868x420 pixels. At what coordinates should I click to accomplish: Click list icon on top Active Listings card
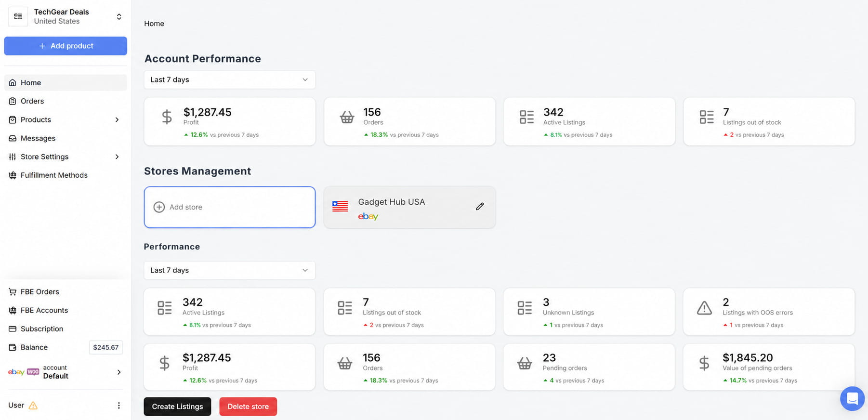tap(527, 117)
